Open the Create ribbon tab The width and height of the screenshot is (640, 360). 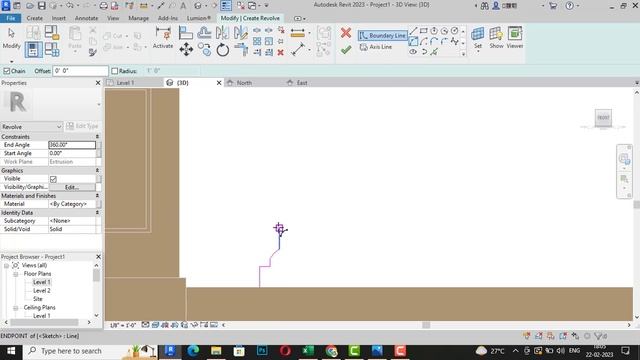(34, 18)
